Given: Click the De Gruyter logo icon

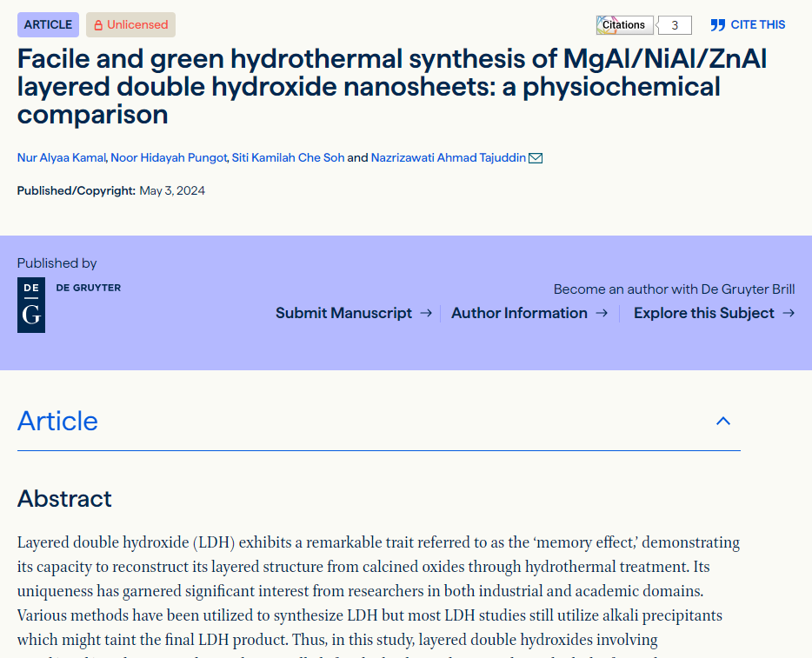Looking at the screenshot, I should (31, 305).
